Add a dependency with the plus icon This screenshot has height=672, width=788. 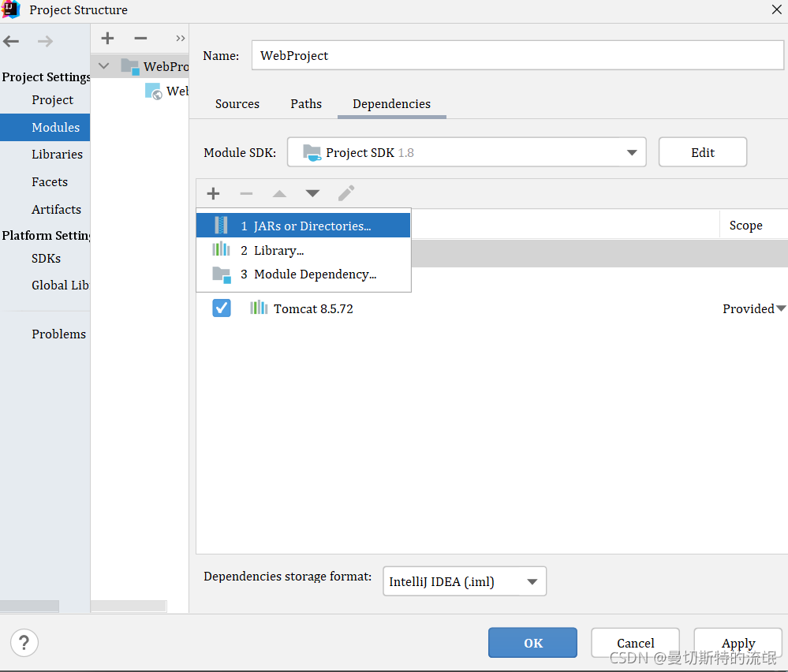pos(213,193)
